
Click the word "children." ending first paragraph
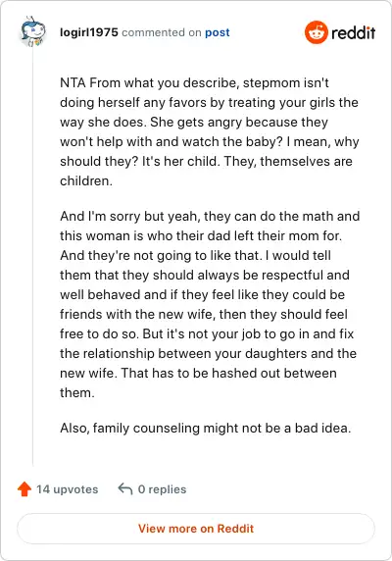tap(86, 180)
